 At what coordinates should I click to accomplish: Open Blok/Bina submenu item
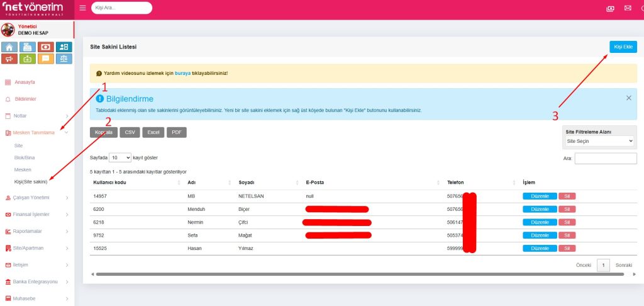click(x=24, y=157)
